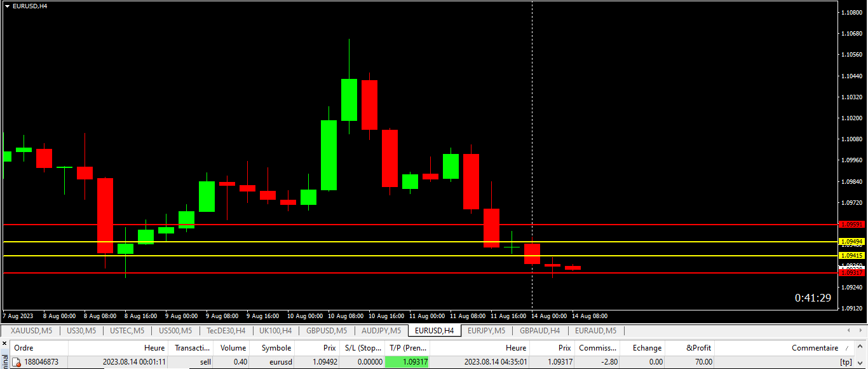Go to the EURAUD,M5 chart tab
The width and height of the screenshot is (868, 369).
coord(595,331)
